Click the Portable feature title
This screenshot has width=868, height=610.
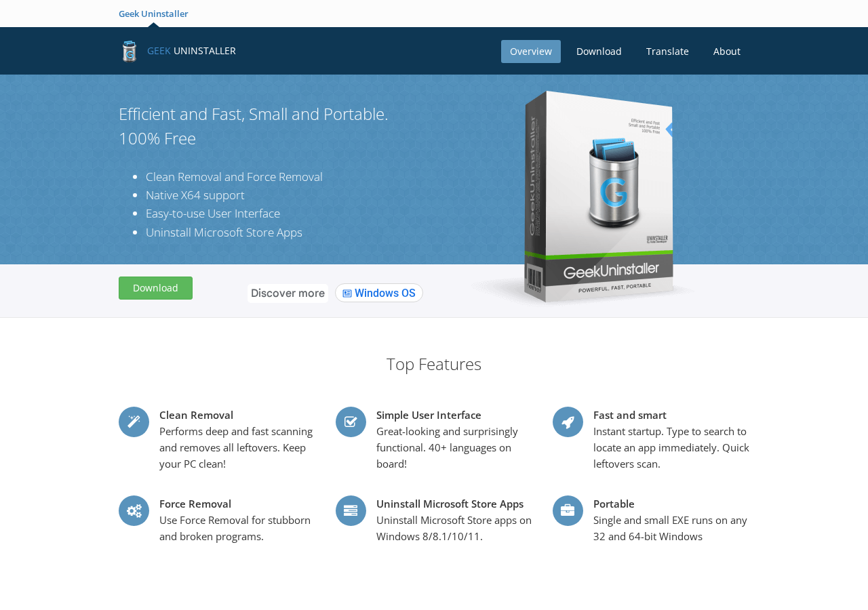pyautogui.click(x=614, y=504)
